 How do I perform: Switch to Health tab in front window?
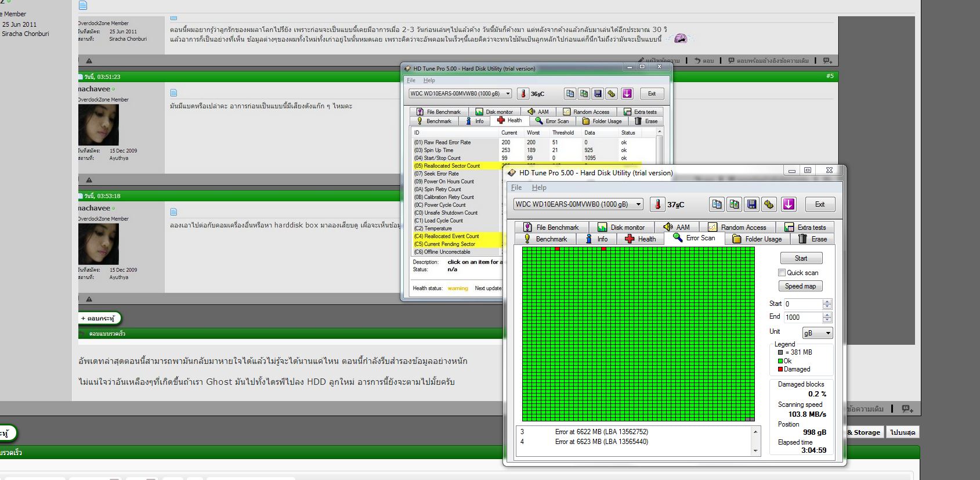pyautogui.click(x=641, y=239)
